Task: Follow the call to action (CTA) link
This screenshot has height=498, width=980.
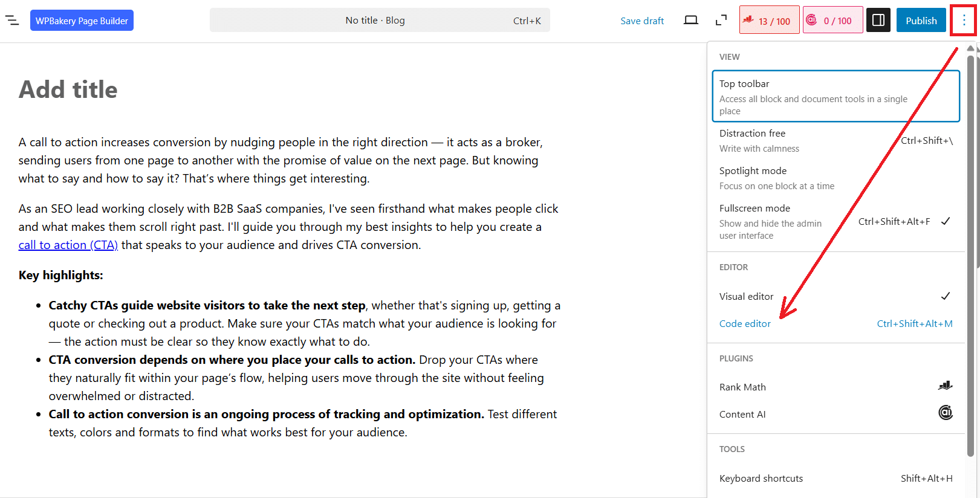Action: (68, 245)
